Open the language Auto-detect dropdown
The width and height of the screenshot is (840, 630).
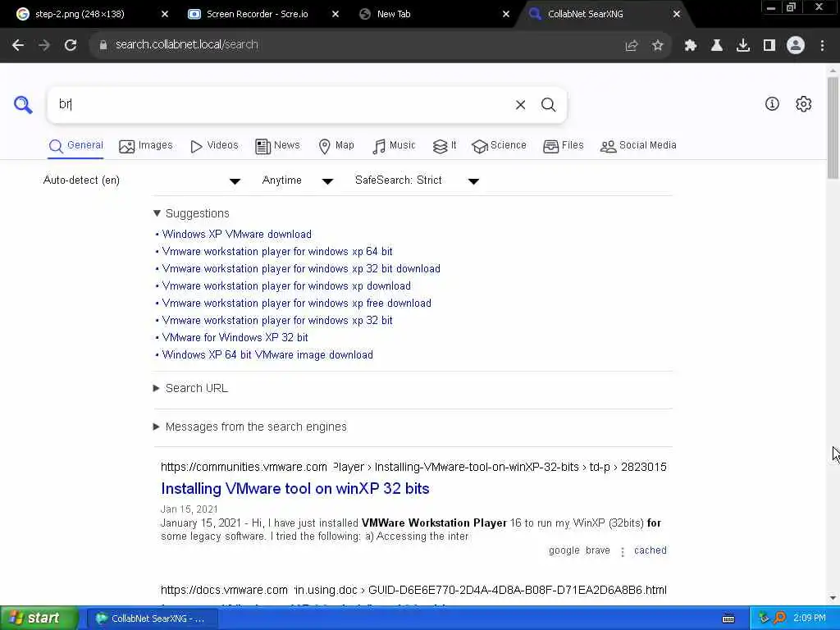pyautogui.click(x=142, y=180)
